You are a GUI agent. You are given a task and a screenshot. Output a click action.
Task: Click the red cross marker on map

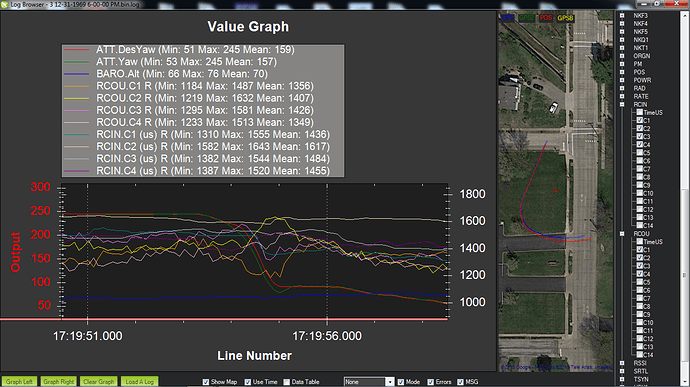click(x=556, y=191)
